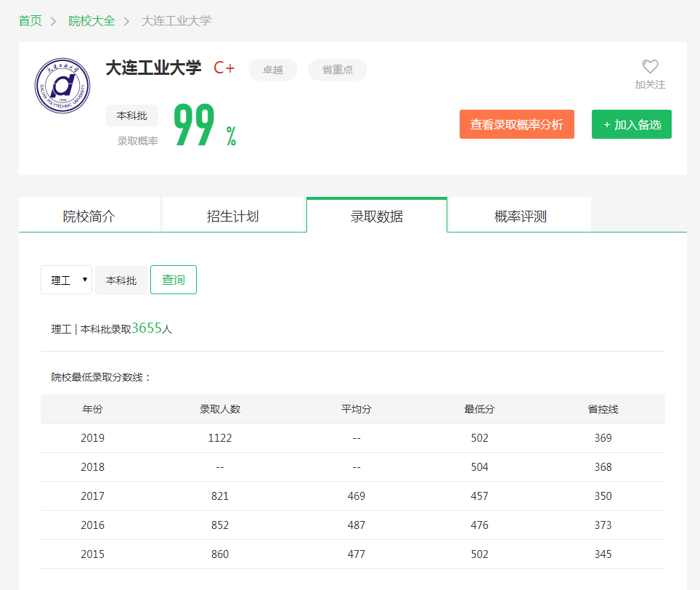Click provincial line 373
The image size is (700, 590).
[x=603, y=525]
